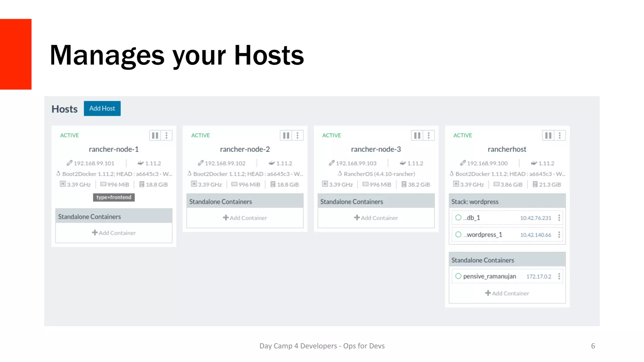Image resolution: width=644 pixels, height=362 pixels.
Task: Pause rancherhost host with pause icon
Action: [548, 135]
